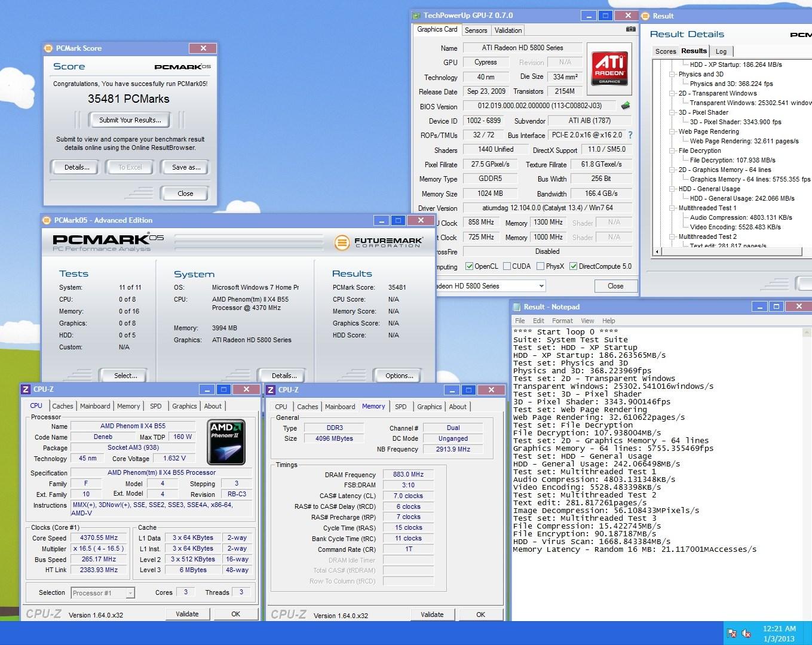812x645 pixels.
Task: Click the Bus Interface question mark icon
Action: click(630, 135)
